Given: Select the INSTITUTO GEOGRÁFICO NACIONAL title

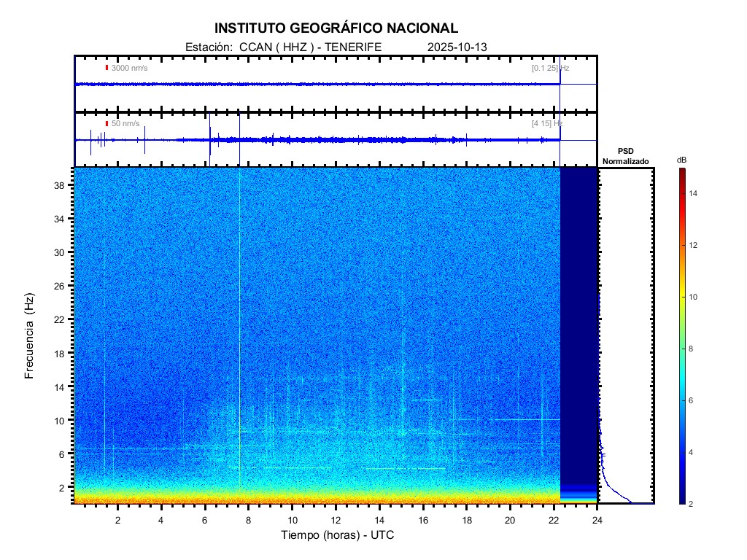Looking at the screenshot, I should 336,28.
